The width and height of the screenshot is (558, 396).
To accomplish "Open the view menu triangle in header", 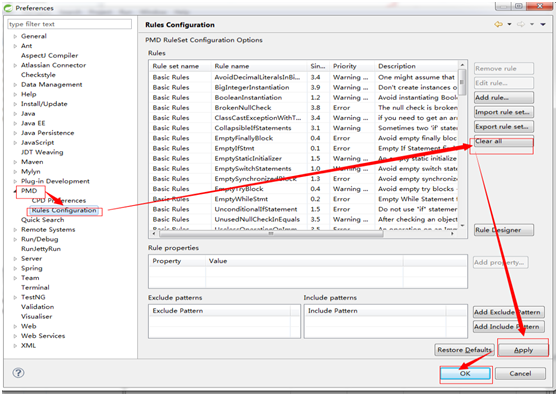I will (543, 24).
